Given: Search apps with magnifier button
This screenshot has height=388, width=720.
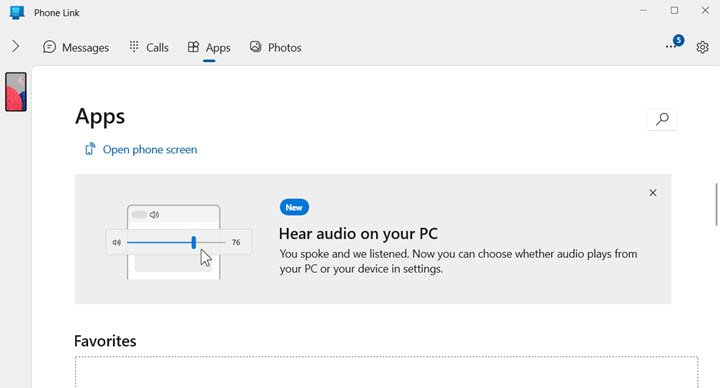Looking at the screenshot, I should [662, 119].
